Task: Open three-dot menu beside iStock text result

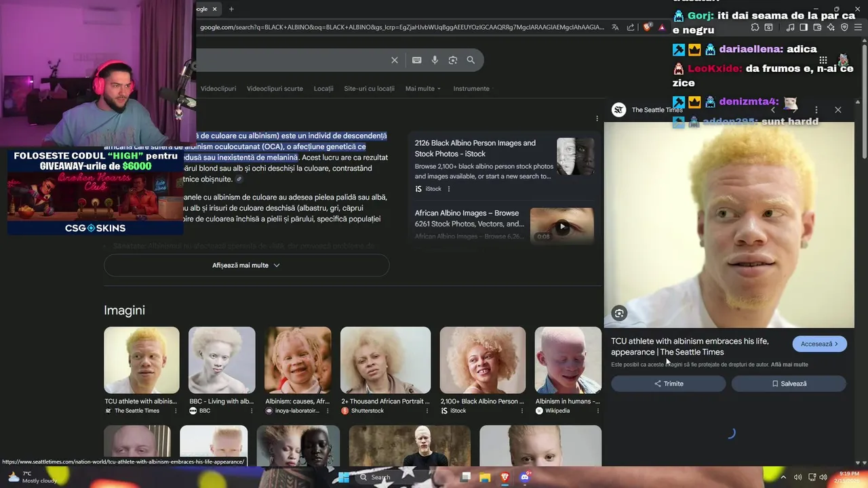Action: click(x=448, y=189)
